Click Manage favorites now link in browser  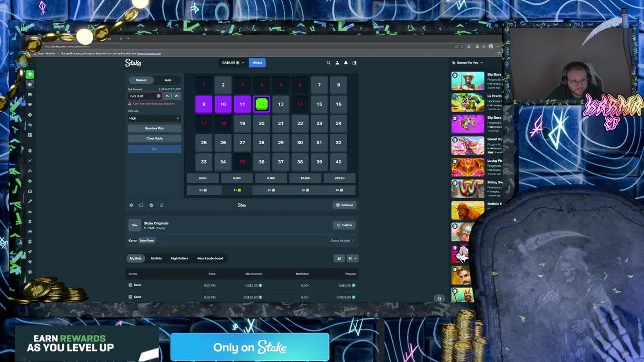149,53
